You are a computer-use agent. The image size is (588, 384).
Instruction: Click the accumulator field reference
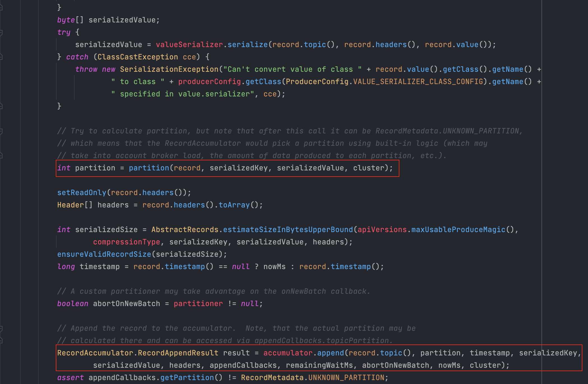[x=288, y=353]
